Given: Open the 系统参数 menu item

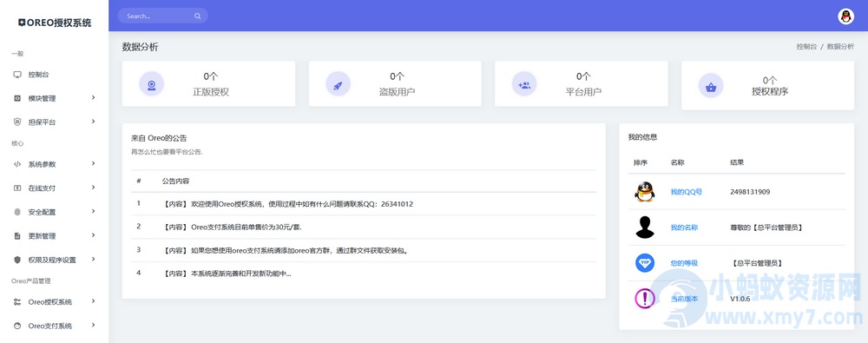Looking at the screenshot, I should [54, 164].
